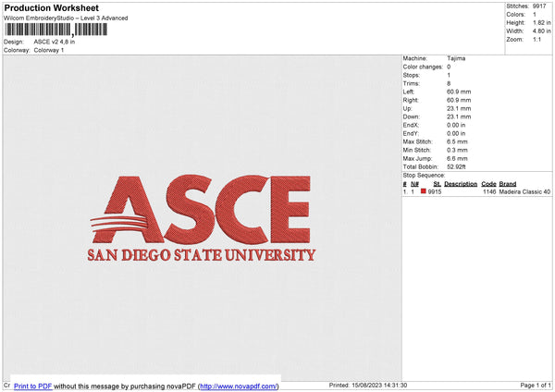Select the Max Jump value 6.6 mm
The width and height of the screenshot is (555, 392).
(x=457, y=159)
